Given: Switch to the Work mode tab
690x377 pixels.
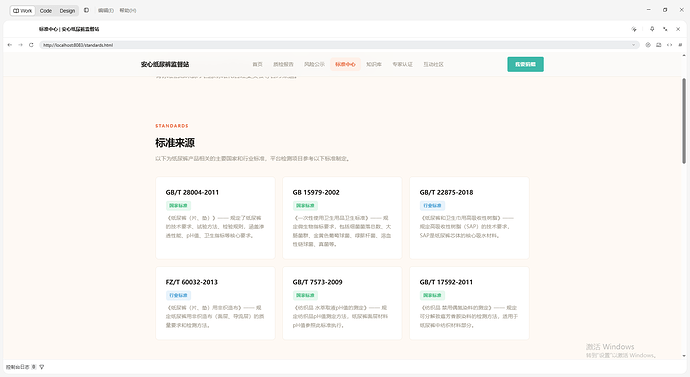Looking at the screenshot, I should coord(22,11).
